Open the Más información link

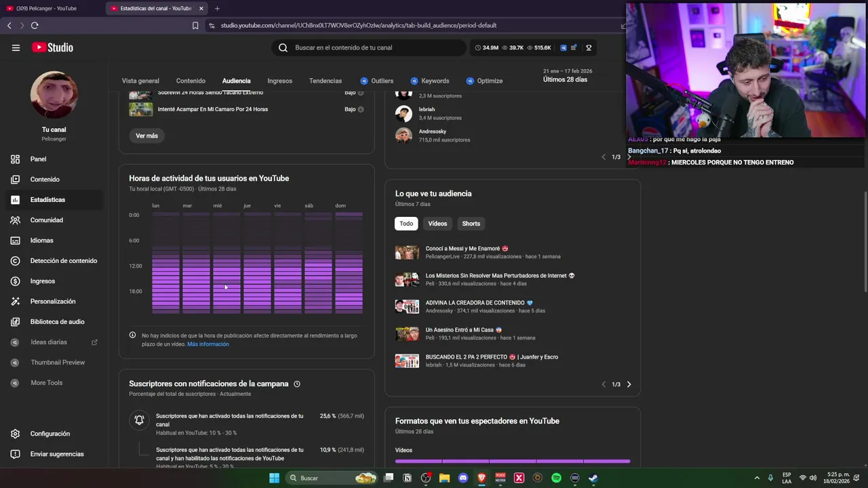tap(208, 344)
